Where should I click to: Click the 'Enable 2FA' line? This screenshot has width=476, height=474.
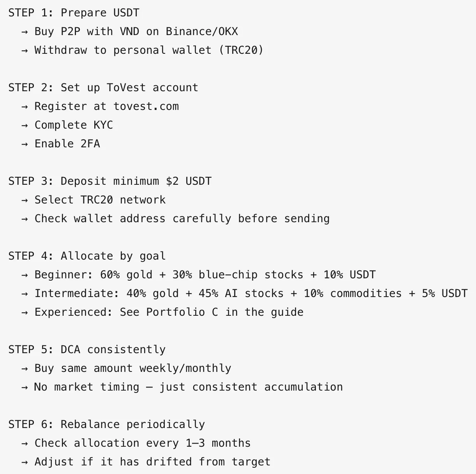(x=61, y=143)
